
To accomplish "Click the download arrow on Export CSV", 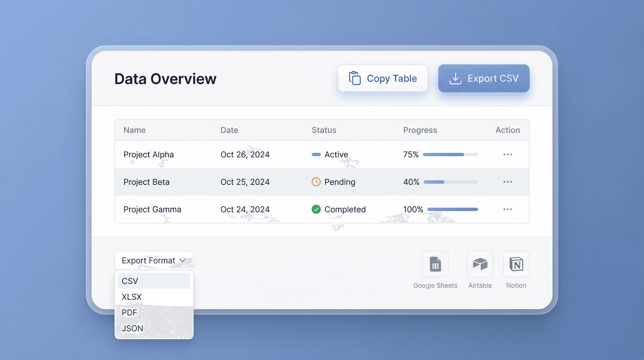I will (455, 78).
